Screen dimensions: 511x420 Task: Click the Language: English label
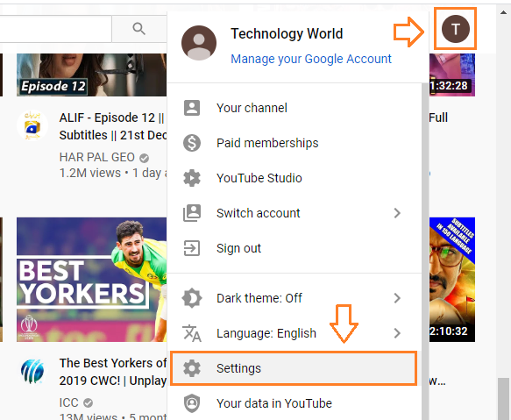pos(266,333)
